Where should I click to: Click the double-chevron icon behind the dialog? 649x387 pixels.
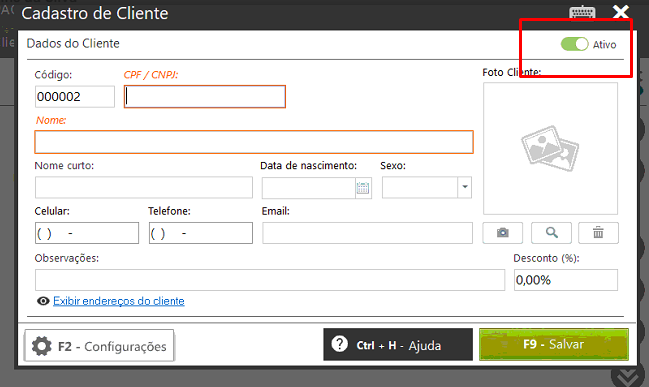pos(628,375)
